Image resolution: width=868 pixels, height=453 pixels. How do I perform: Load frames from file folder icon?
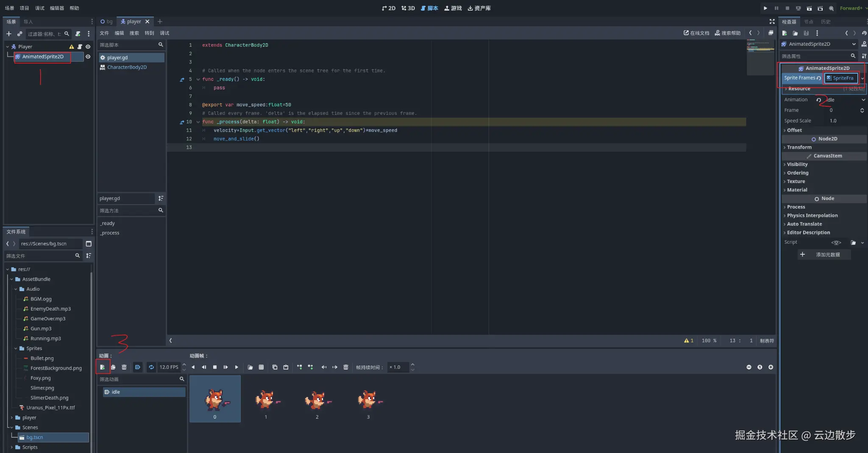(x=250, y=367)
